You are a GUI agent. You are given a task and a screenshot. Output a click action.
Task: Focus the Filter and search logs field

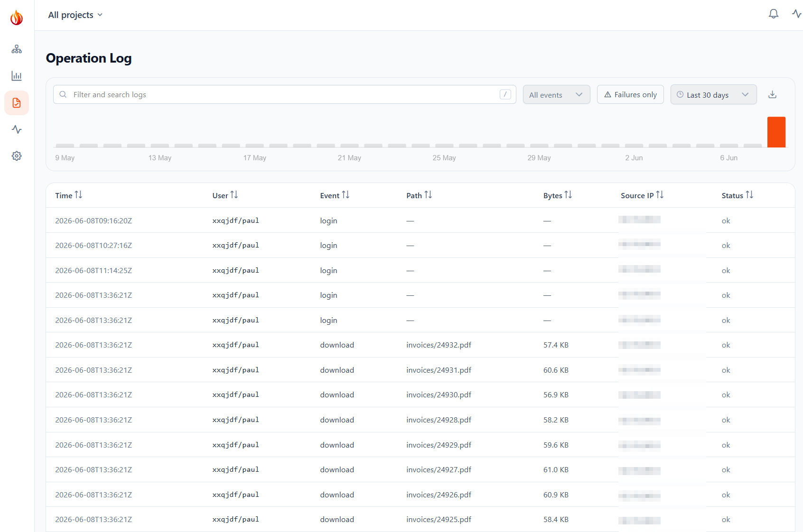pyautogui.click(x=285, y=94)
